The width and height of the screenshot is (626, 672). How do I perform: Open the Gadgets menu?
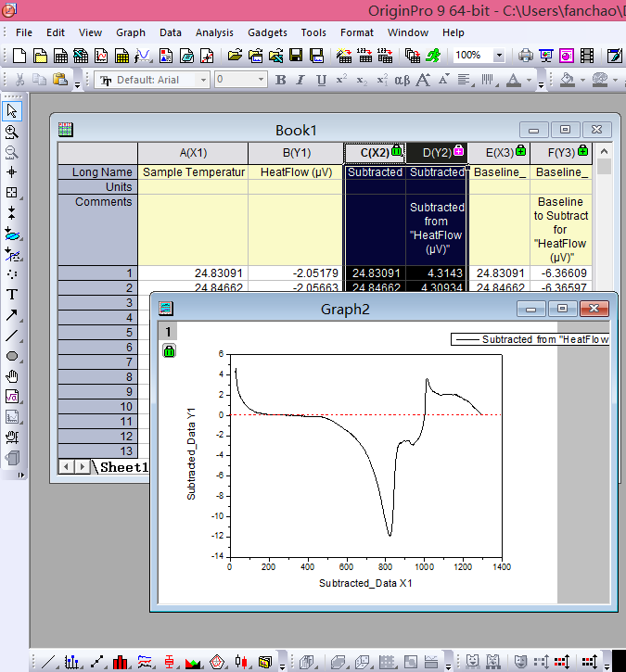267,32
